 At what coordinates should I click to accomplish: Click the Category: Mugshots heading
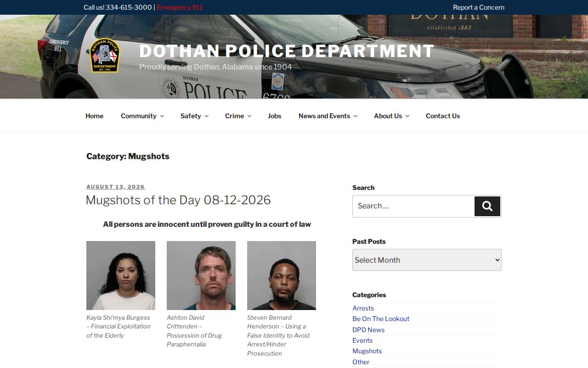pyautogui.click(x=128, y=156)
